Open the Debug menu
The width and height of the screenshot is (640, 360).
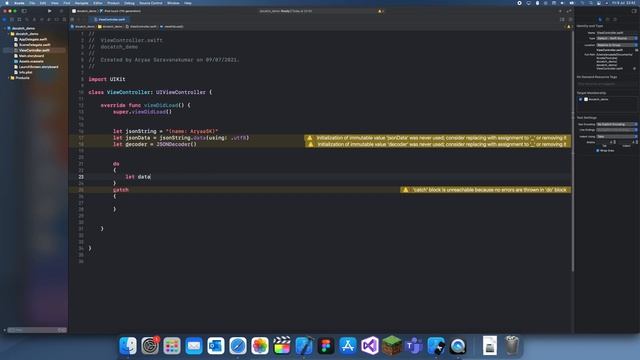pyautogui.click(x=129, y=3)
